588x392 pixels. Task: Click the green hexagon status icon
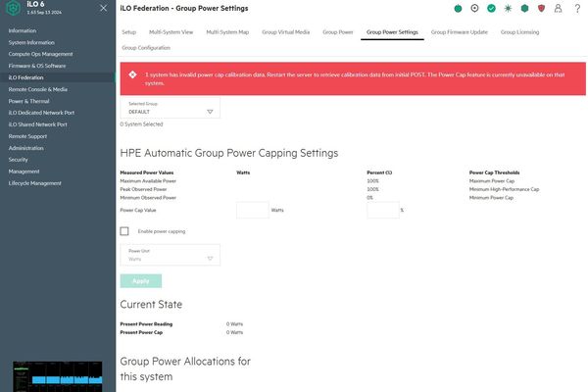click(x=524, y=8)
